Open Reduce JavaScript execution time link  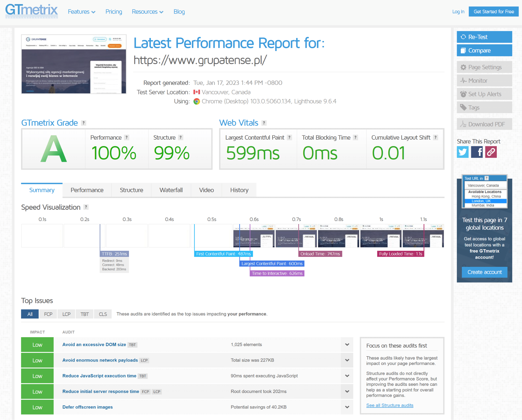99,376
